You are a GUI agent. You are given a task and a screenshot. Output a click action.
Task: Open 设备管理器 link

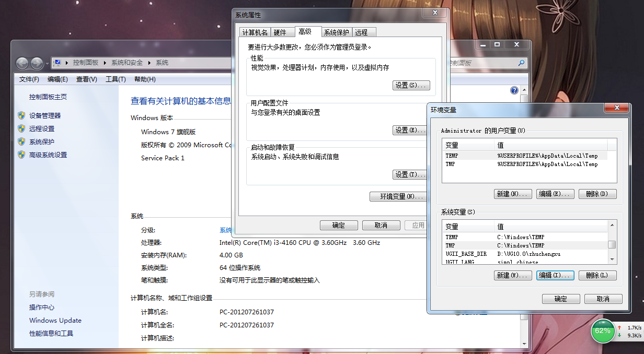(45, 115)
